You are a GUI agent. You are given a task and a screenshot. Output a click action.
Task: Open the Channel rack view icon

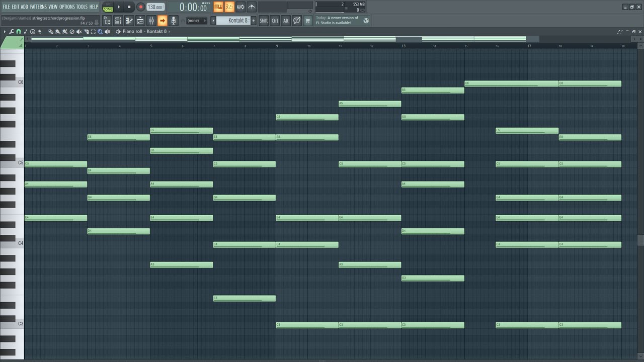(x=118, y=21)
